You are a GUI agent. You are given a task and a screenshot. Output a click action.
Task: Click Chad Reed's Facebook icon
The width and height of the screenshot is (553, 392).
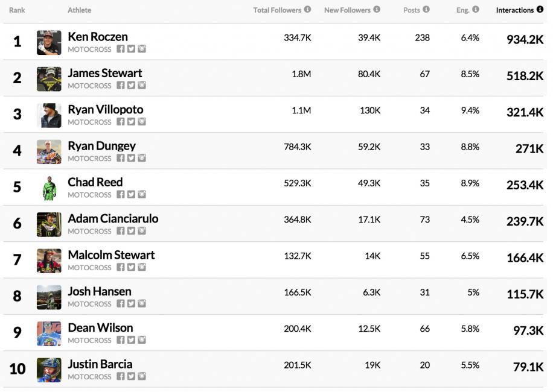click(121, 195)
